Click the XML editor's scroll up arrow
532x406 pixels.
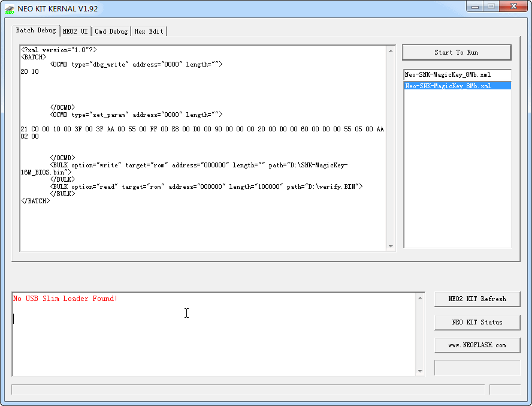point(391,51)
